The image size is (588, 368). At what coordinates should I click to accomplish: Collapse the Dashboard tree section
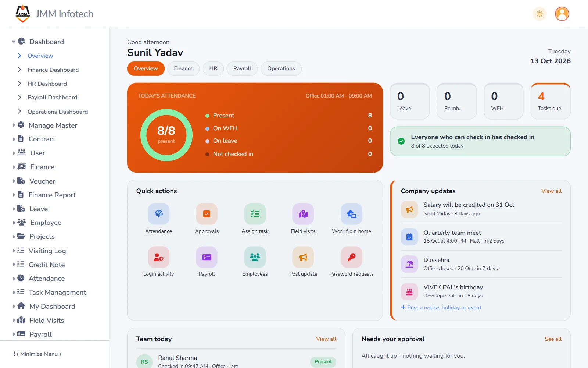[x=14, y=42]
